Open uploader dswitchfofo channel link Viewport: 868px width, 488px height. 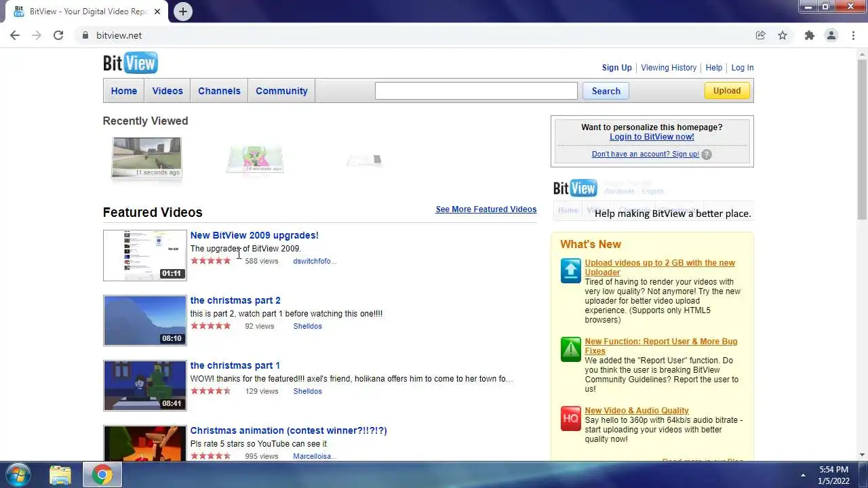[x=315, y=261]
